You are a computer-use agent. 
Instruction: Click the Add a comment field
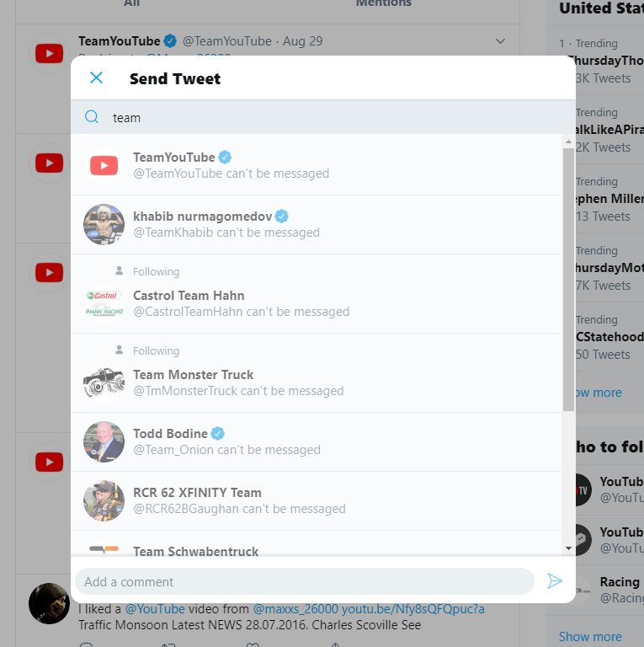(304, 581)
